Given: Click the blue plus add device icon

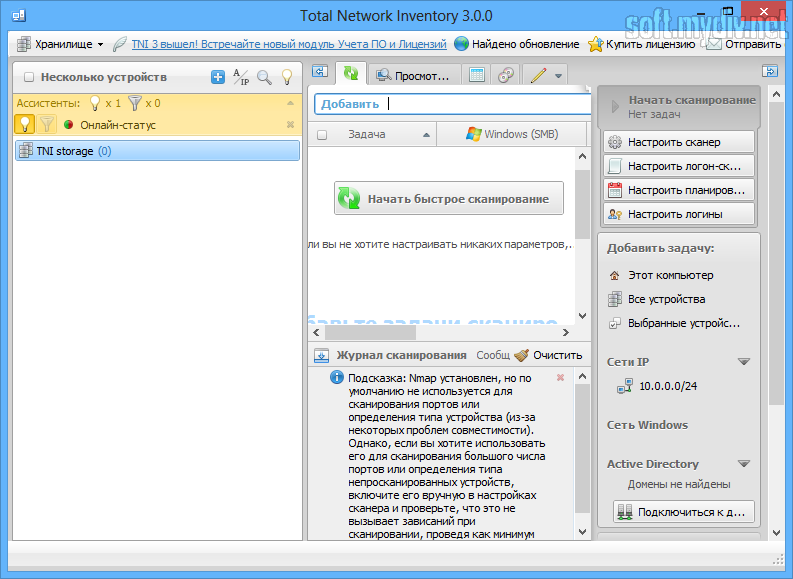Looking at the screenshot, I should click(x=218, y=77).
